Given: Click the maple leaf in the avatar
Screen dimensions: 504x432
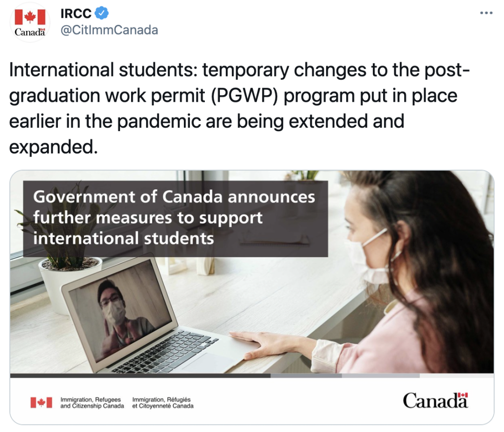Looking at the screenshot, I should [30, 17].
